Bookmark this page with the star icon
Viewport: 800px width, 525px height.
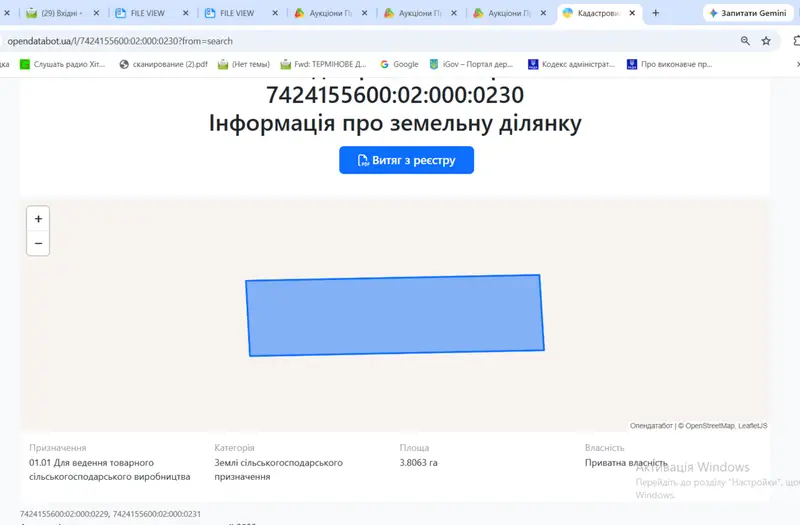pos(766,41)
